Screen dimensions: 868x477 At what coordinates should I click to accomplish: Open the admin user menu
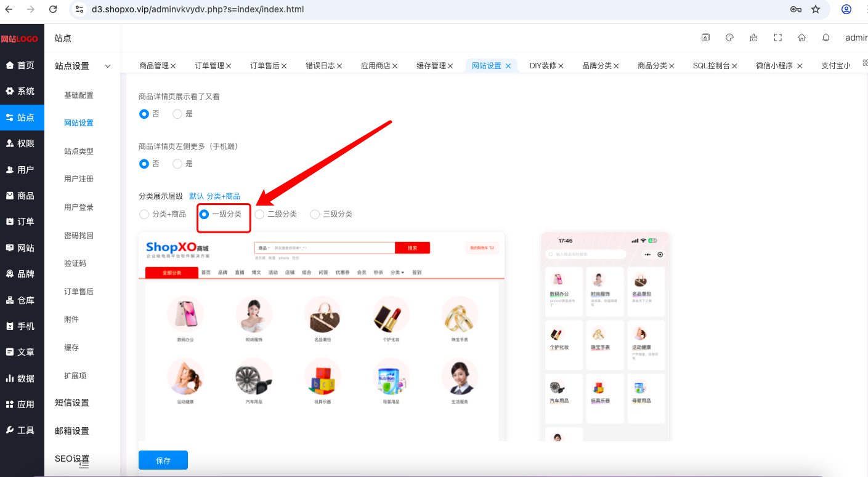[x=856, y=38]
